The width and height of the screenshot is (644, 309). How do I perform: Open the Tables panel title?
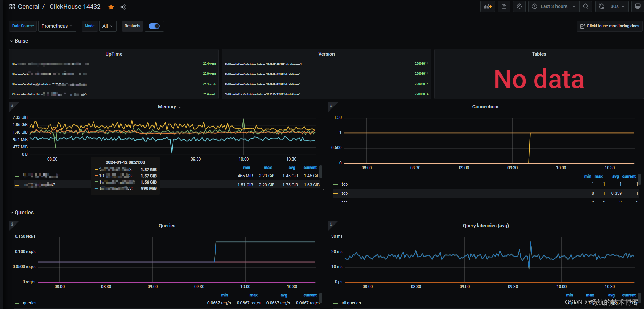coord(539,54)
